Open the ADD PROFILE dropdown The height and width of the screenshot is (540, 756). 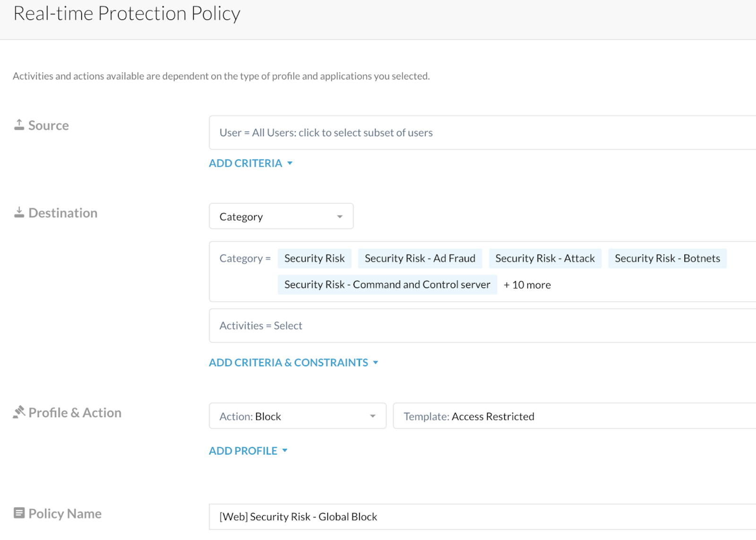[248, 451]
